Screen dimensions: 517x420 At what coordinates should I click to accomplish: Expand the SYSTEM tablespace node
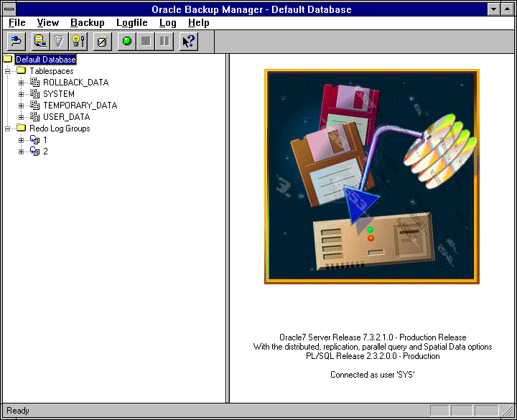[x=22, y=94]
